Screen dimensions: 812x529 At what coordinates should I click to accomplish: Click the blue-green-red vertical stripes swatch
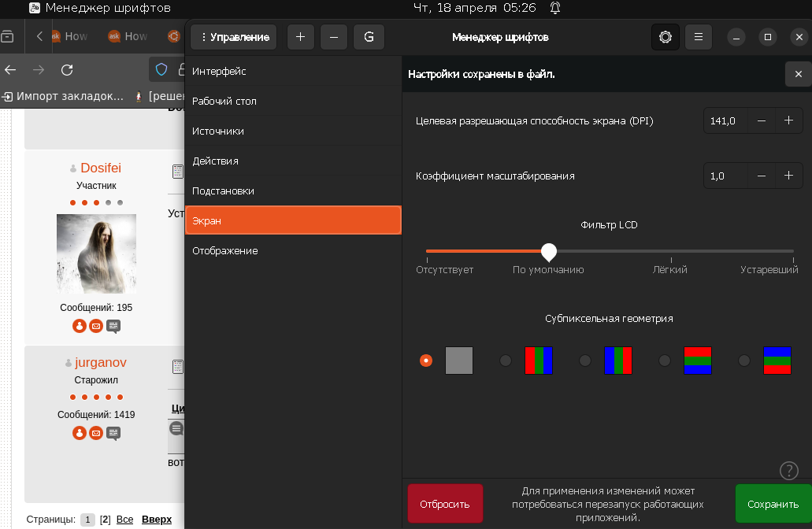618,361
